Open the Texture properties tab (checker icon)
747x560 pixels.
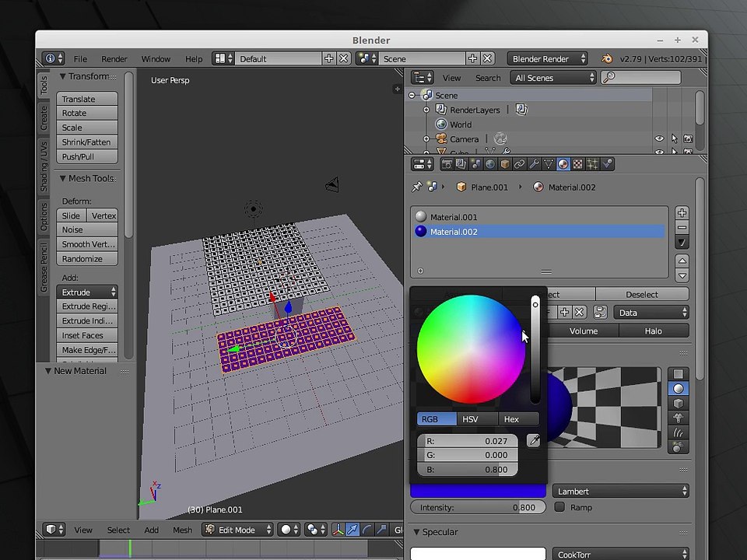pyautogui.click(x=578, y=164)
